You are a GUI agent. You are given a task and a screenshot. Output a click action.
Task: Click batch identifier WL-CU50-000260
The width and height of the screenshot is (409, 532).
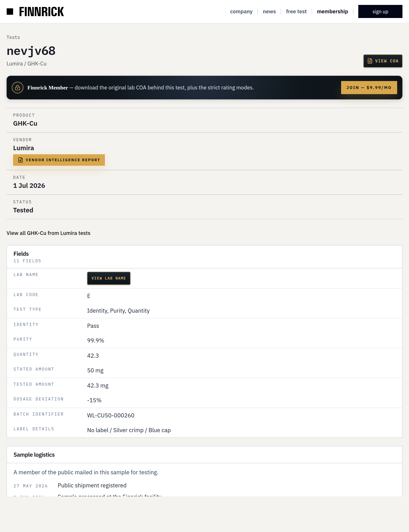(111, 415)
